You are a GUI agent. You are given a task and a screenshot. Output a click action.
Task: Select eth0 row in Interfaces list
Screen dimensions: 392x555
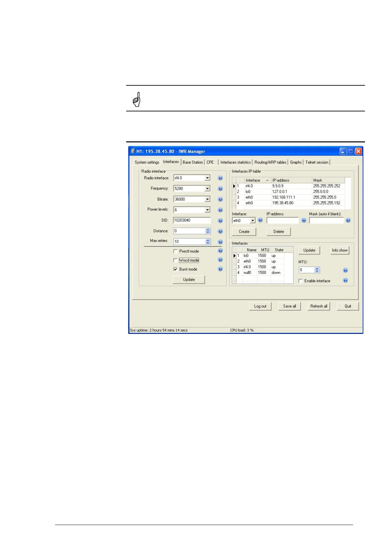[x=258, y=261]
